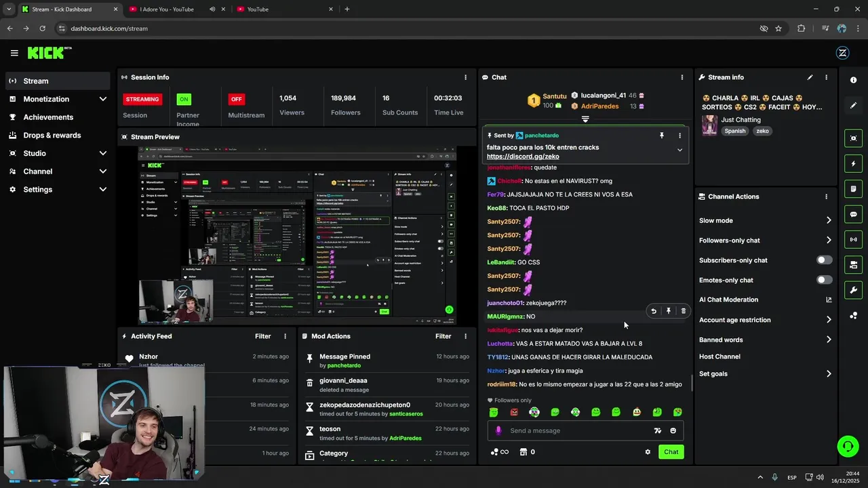The width and height of the screenshot is (868, 488).
Task: Unpin the pinned chat message with pin icon
Action: [662, 136]
